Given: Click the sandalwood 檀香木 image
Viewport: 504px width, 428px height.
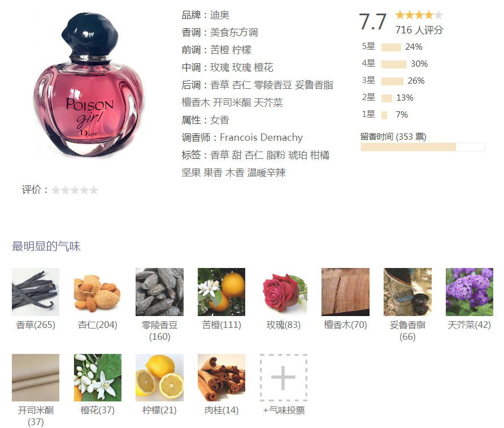Looking at the screenshot, I should click(x=346, y=292).
